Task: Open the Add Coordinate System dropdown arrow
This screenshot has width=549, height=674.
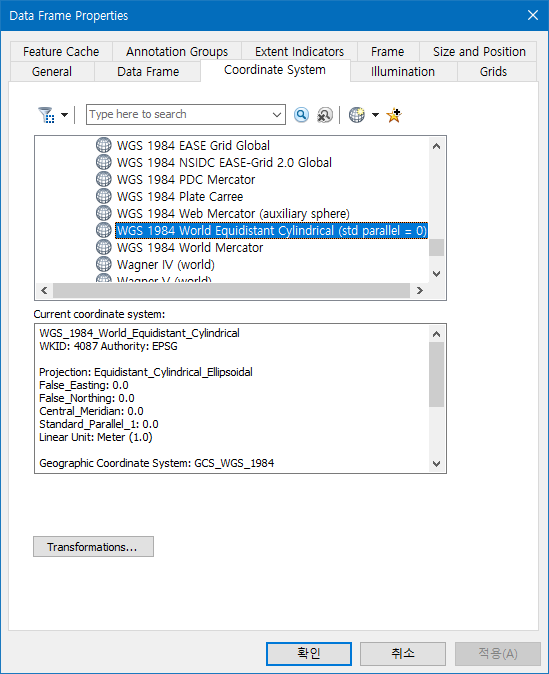Action: [x=375, y=115]
